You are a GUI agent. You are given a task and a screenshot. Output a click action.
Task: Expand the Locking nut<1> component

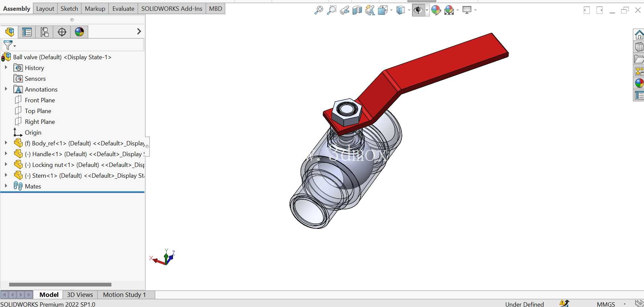click(6, 165)
